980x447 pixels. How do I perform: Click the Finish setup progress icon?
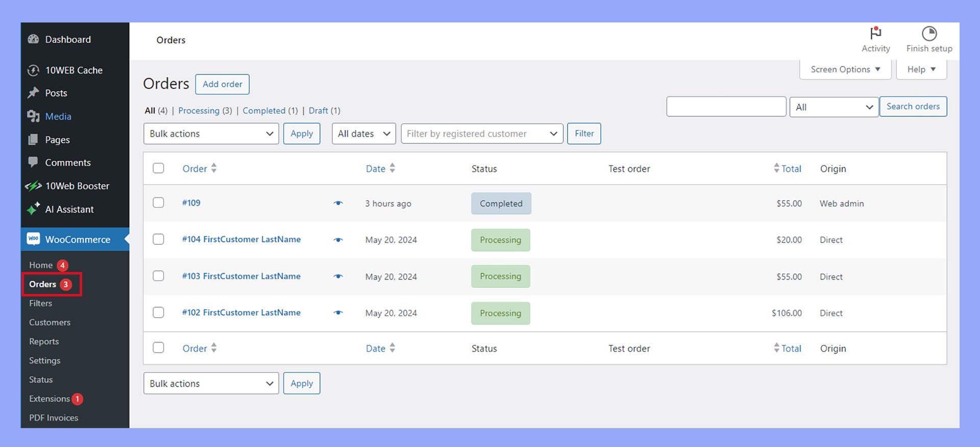(x=929, y=34)
